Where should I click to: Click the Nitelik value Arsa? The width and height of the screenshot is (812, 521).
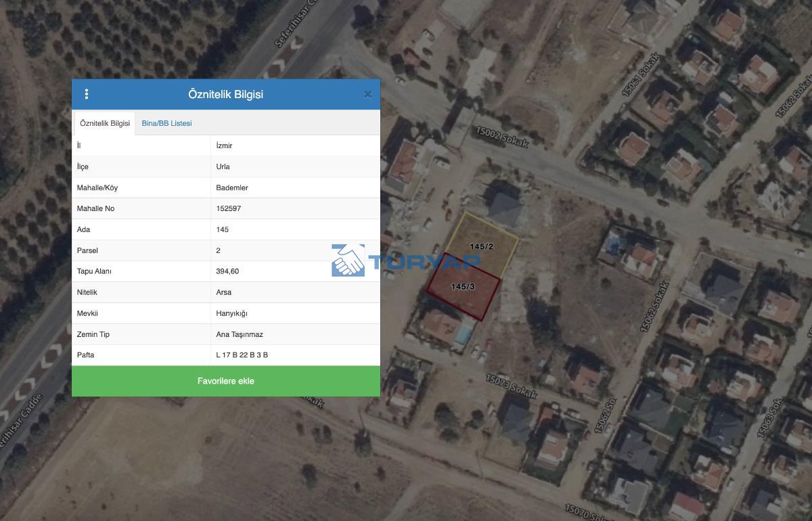224,292
